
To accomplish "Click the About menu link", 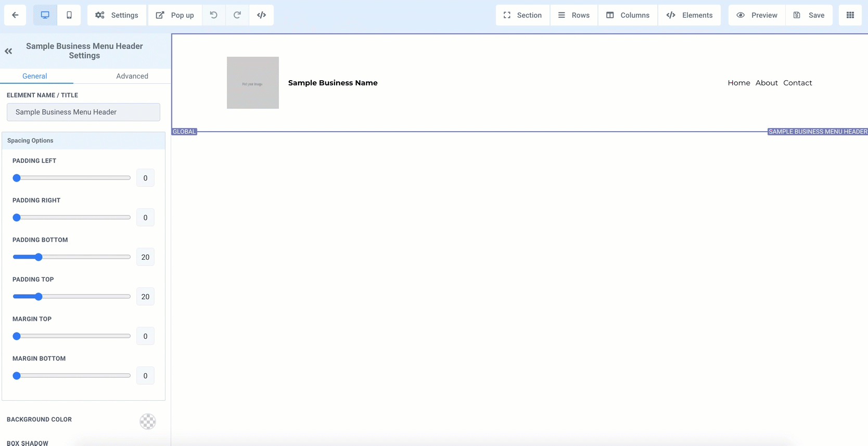I will coord(767,83).
